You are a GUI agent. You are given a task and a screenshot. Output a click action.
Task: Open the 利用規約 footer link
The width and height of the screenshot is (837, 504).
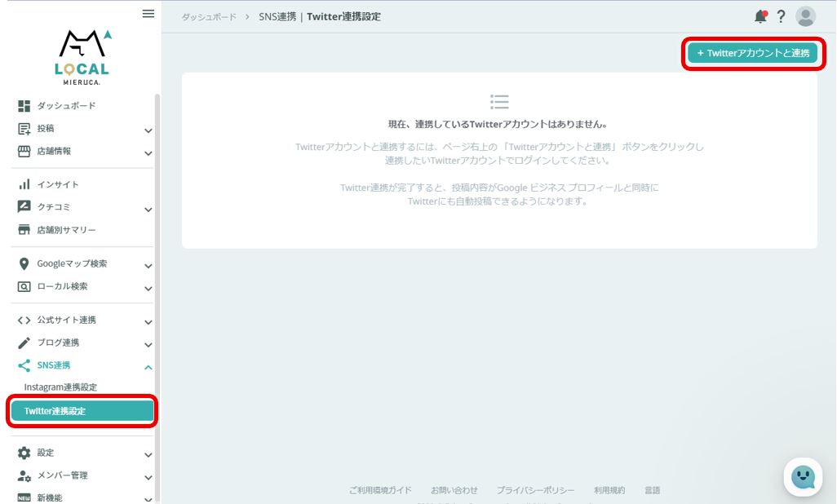[609, 490]
